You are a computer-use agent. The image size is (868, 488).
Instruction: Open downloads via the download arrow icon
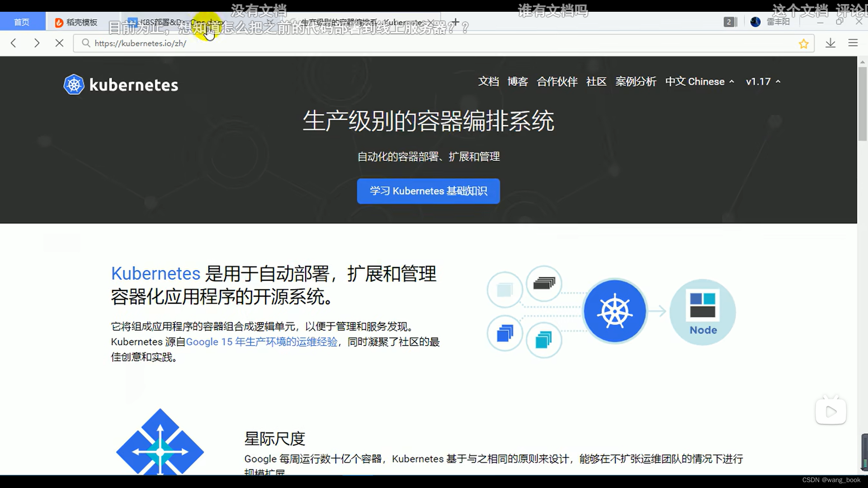[830, 43]
